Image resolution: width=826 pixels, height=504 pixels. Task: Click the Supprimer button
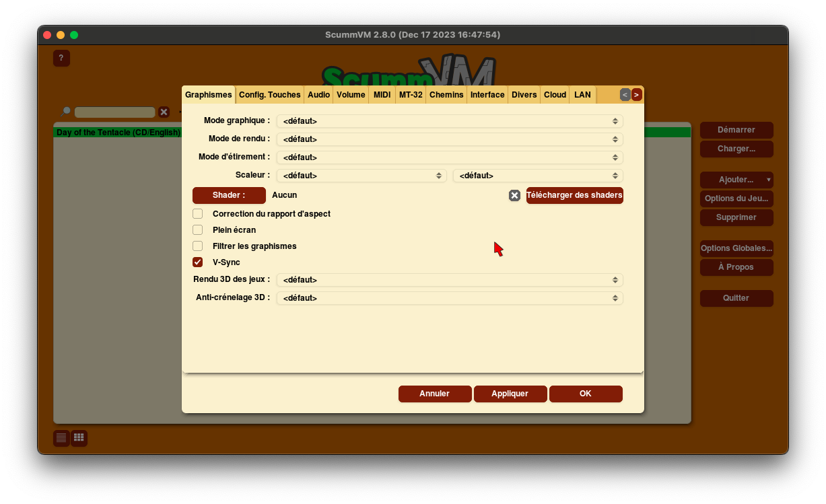click(x=736, y=217)
